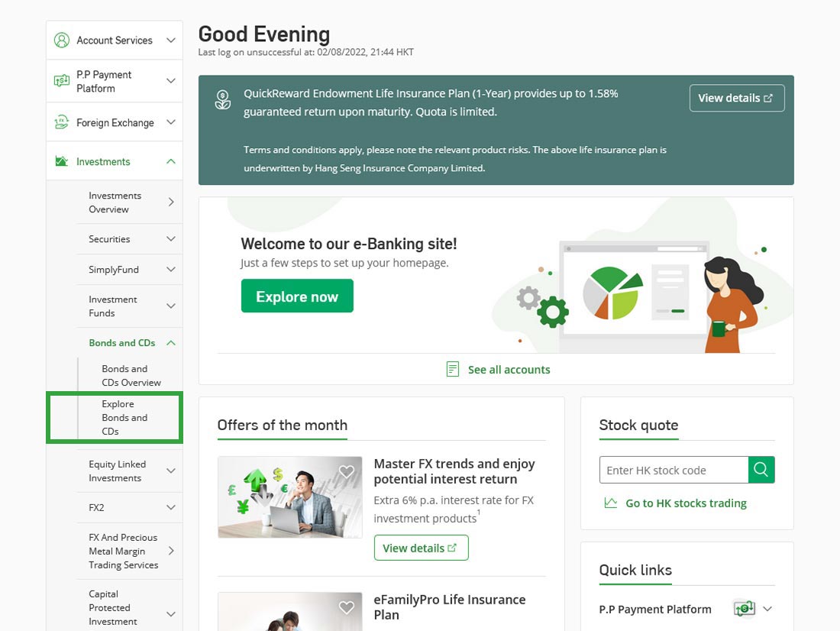Select Explore Bonds and CDs
840x631 pixels.
tap(124, 418)
